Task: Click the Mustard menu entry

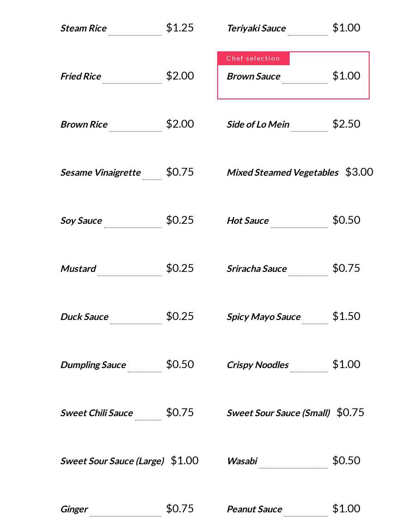Action: point(79,269)
